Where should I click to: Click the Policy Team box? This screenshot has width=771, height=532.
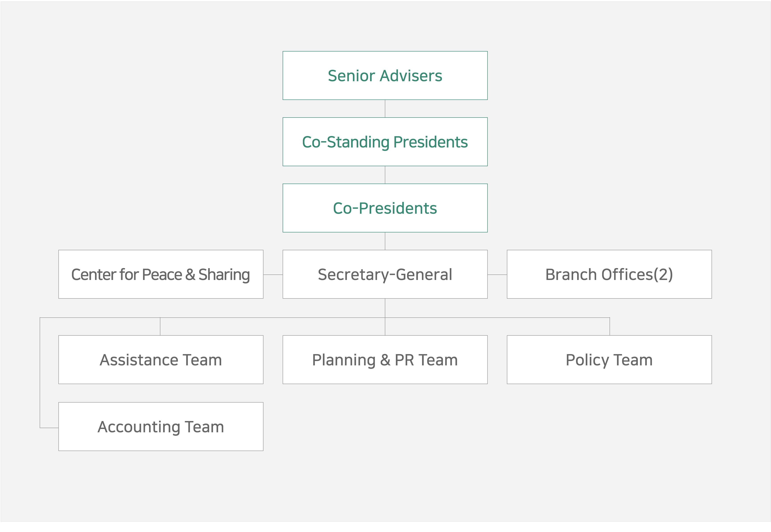609,360
